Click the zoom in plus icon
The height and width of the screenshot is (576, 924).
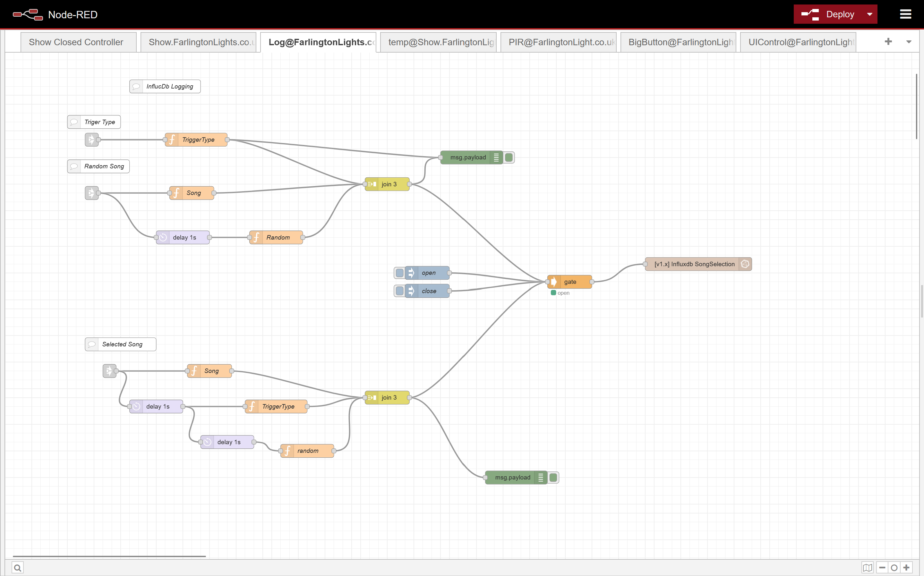[x=906, y=568]
